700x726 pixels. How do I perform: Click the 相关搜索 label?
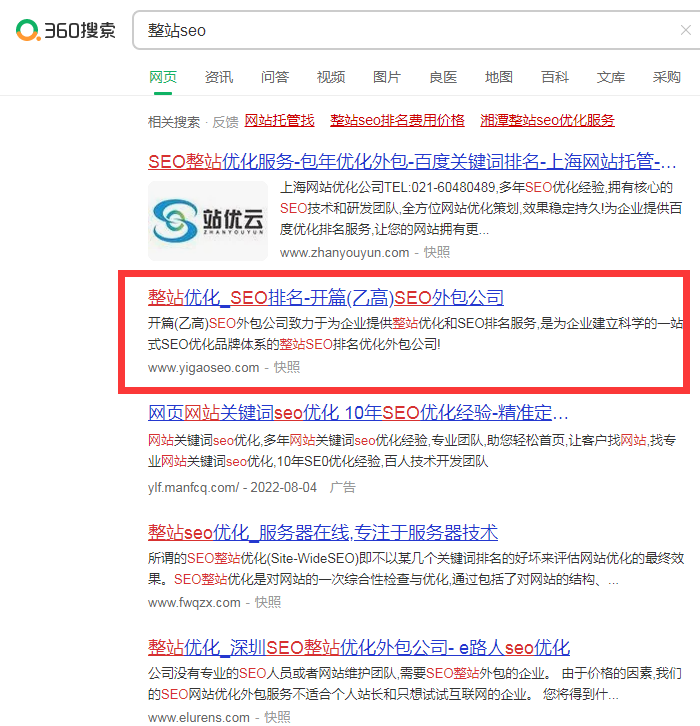click(x=174, y=122)
